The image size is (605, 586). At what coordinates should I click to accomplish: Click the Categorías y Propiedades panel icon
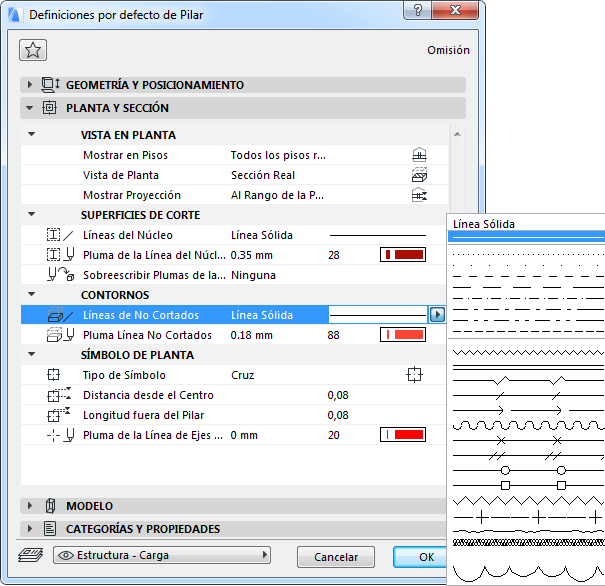[x=50, y=529]
